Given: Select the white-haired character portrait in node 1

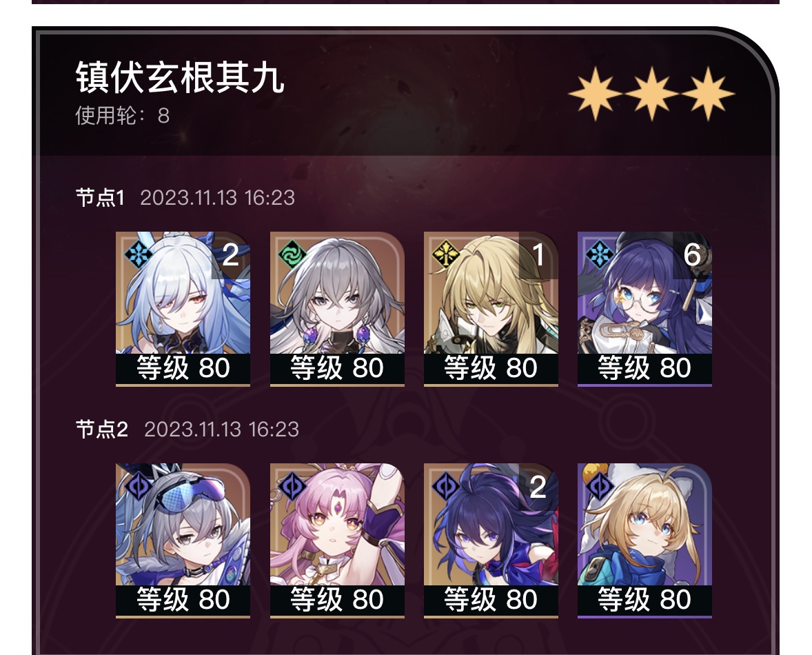Looking at the screenshot, I should 183,309.
